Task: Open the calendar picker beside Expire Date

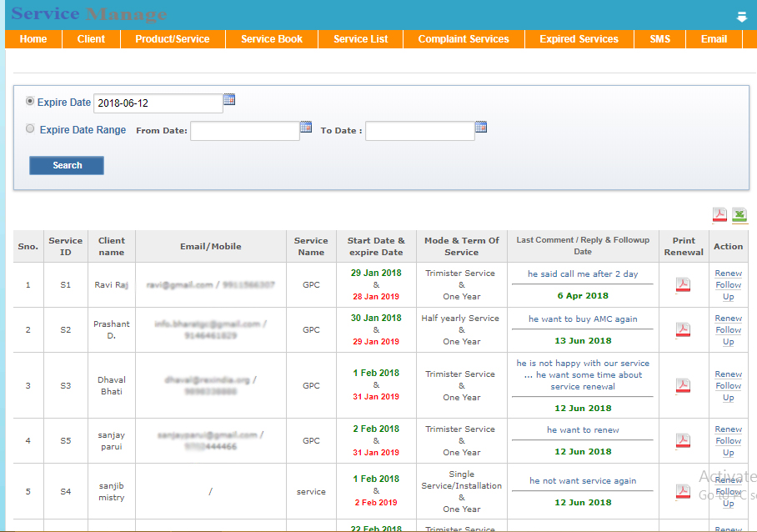Action: click(x=229, y=100)
